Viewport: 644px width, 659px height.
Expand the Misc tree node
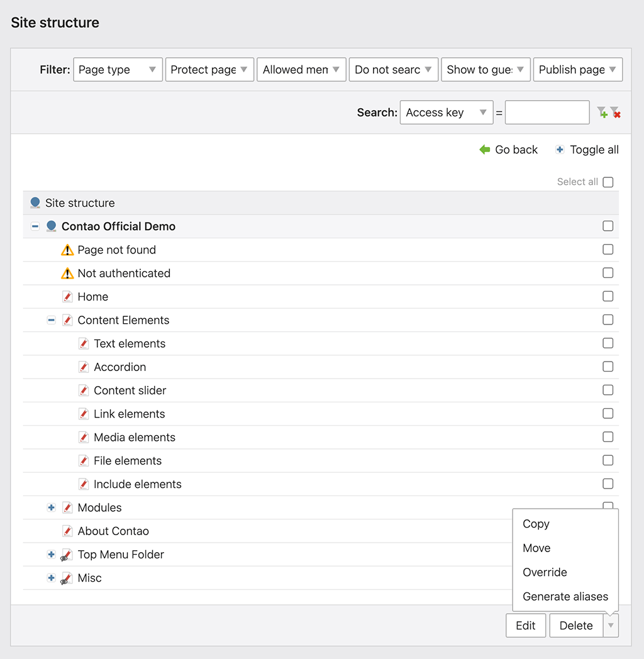click(x=52, y=579)
